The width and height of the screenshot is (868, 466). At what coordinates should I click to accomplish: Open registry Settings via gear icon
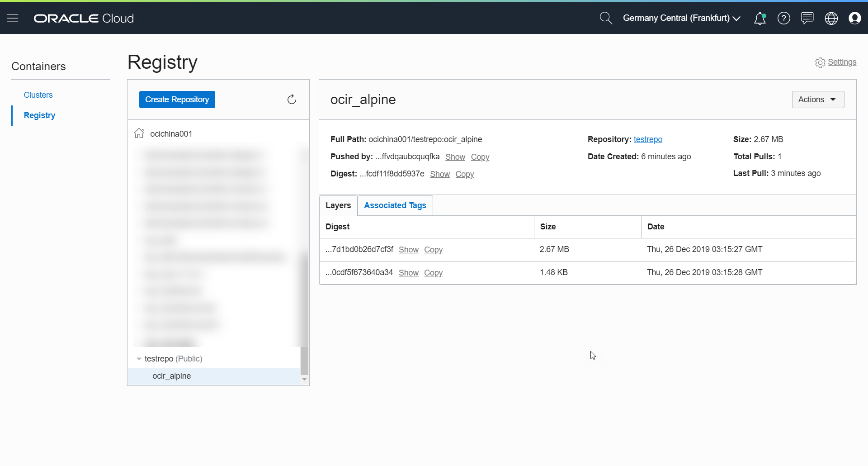coord(820,62)
